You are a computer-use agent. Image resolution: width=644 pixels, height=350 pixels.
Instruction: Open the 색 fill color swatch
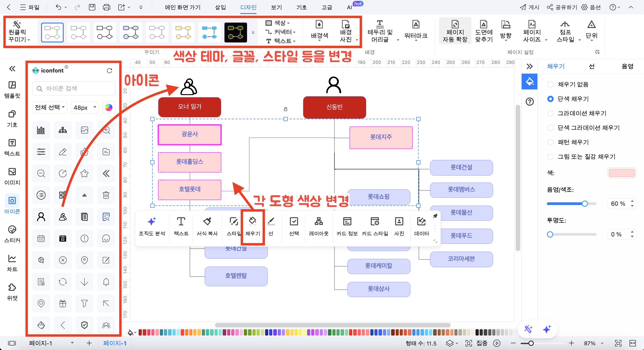pyautogui.click(x=621, y=173)
